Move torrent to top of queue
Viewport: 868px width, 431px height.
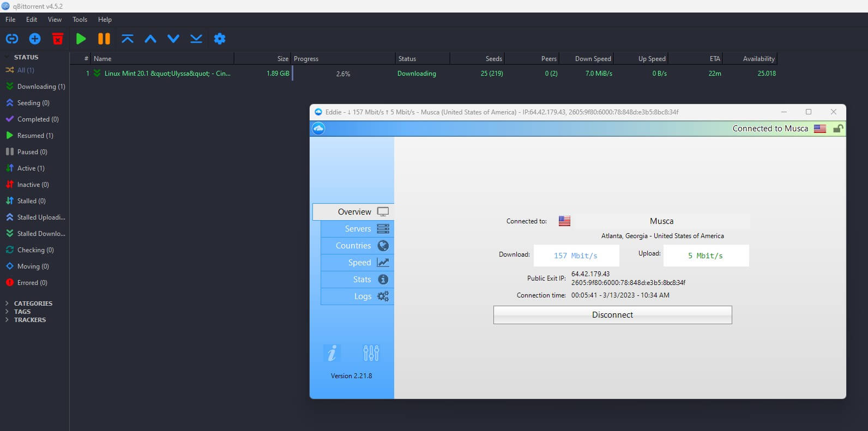pos(128,39)
